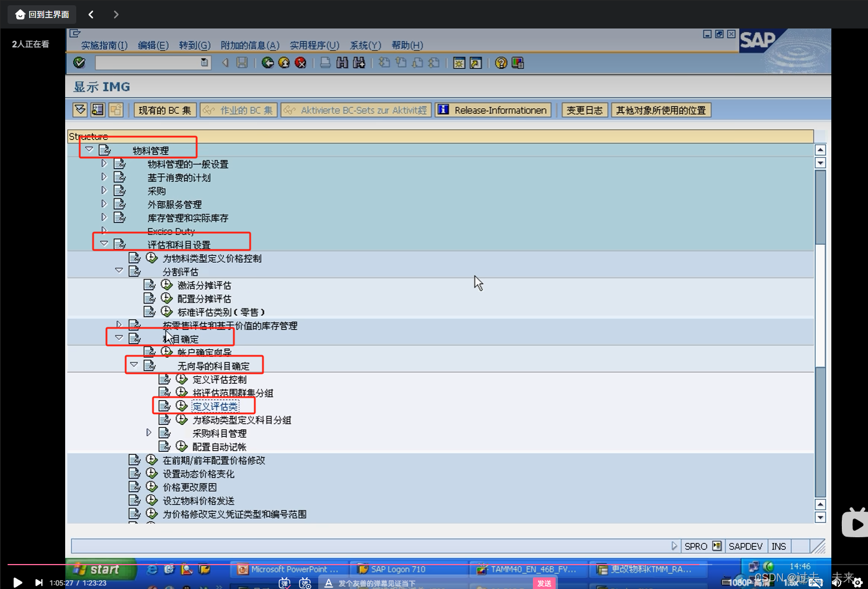This screenshot has height=589, width=868.
Task: Click execute clock icon for 配置自动记帐
Action: click(182, 446)
